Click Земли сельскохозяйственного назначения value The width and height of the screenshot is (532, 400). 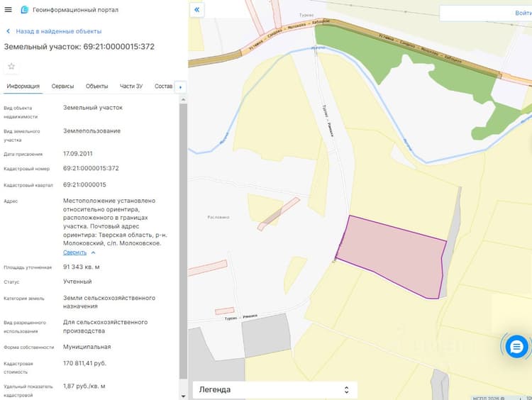tap(109, 302)
